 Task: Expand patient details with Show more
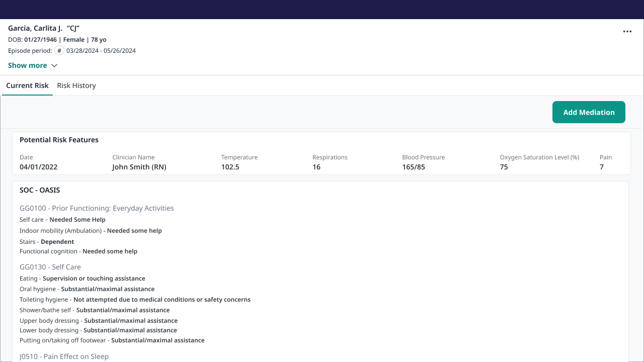pos(33,65)
